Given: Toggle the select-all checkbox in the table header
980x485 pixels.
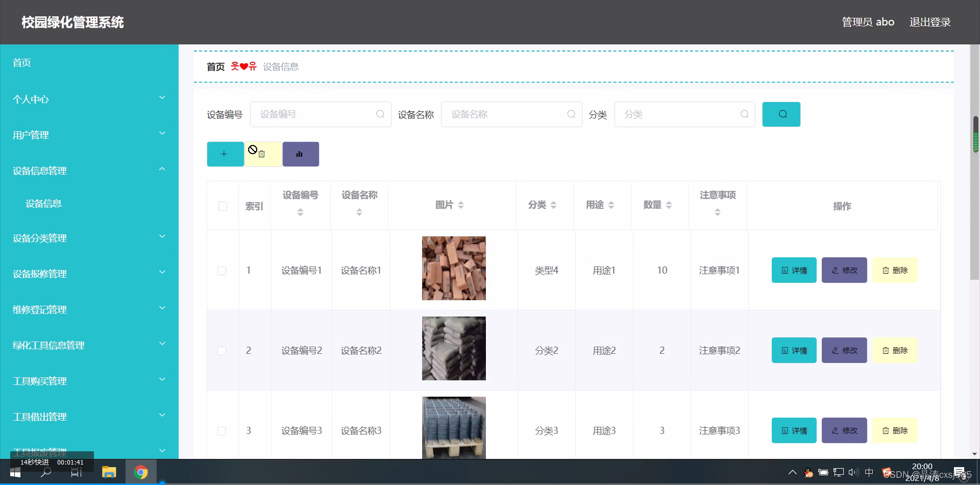Looking at the screenshot, I should pos(223,206).
